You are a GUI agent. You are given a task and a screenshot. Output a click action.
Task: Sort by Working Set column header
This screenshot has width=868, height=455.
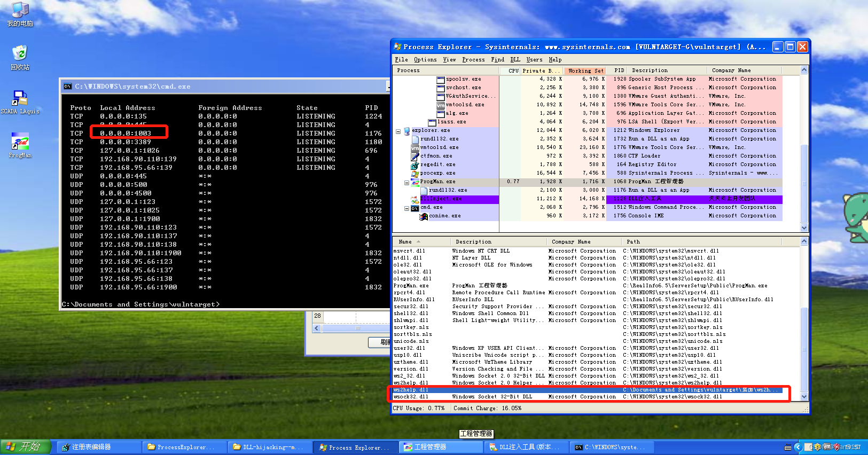pos(585,70)
